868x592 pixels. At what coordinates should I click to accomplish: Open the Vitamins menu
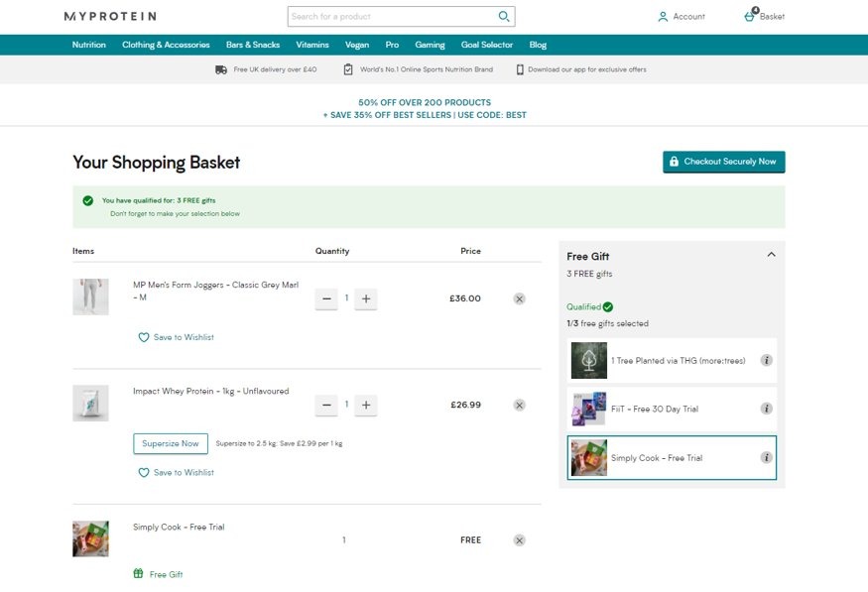coord(312,45)
